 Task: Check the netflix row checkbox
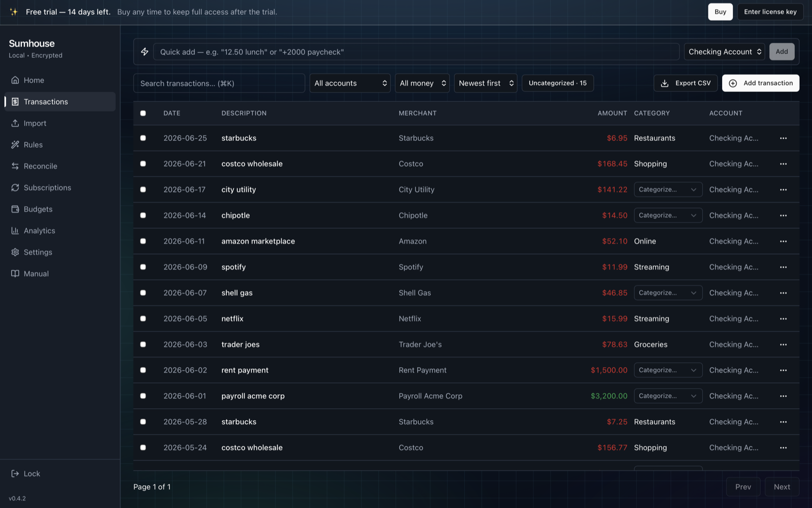pyautogui.click(x=143, y=319)
